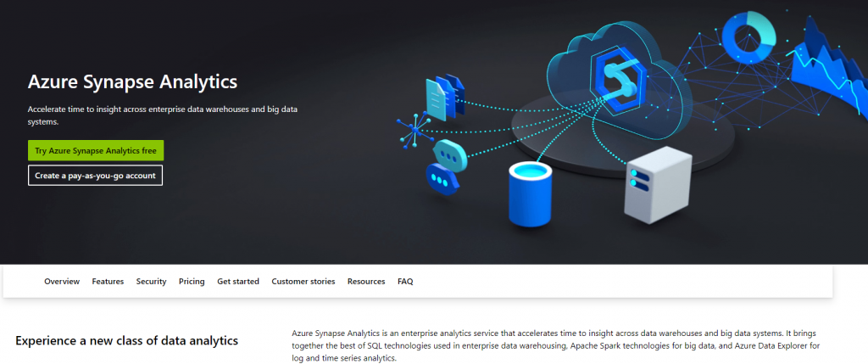Viewport: 868px width, 364px height.
Task: Click the Synapse hexagon logo in cloud
Action: tap(619, 79)
